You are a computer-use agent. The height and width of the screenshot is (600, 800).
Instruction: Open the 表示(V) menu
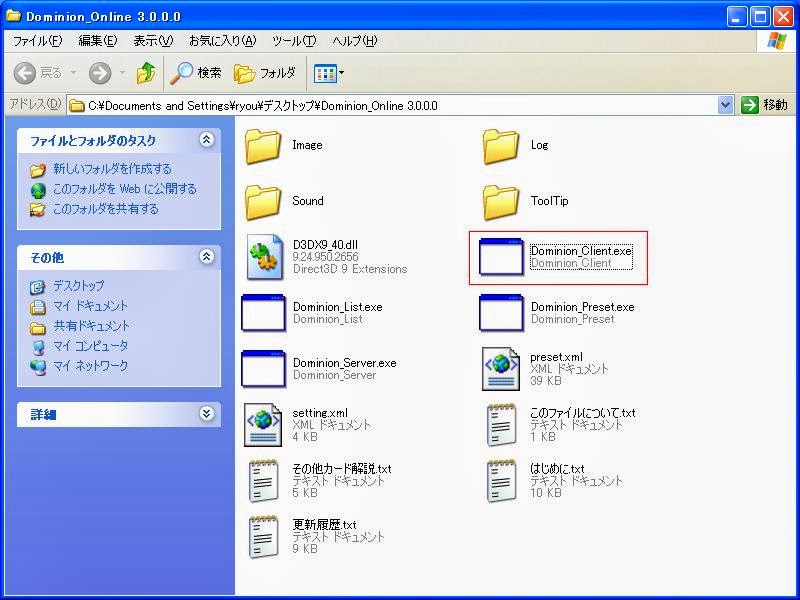pos(153,41)
